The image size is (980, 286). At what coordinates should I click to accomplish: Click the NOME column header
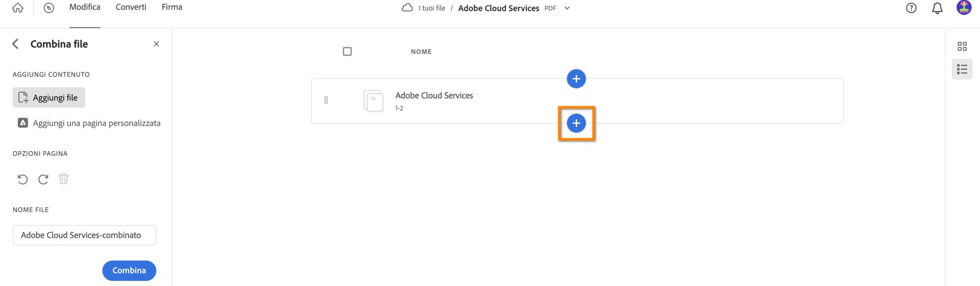point(421,51)
